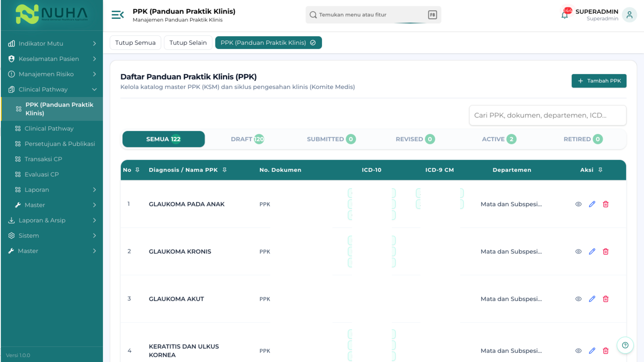The height and width of the screenshot is (362, 644).
Task: Delete the GLAUKOMA KRONIS row
Action: pos(606,251)
